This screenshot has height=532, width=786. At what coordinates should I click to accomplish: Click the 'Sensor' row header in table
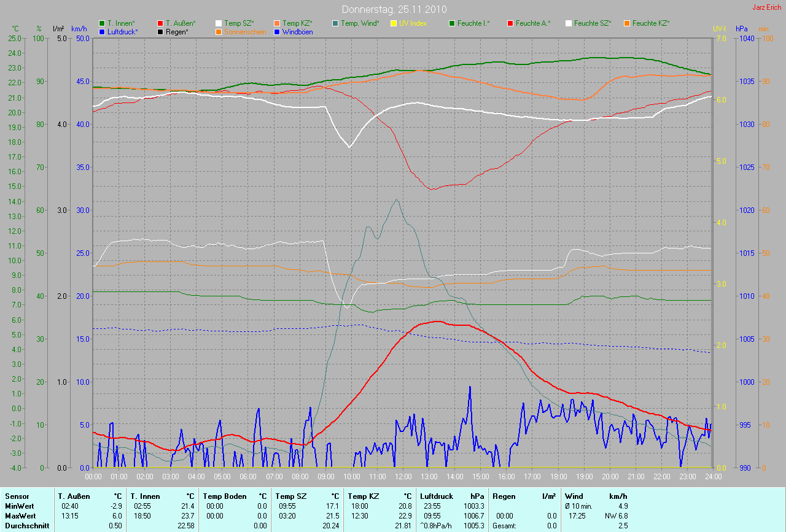(17, 496)
